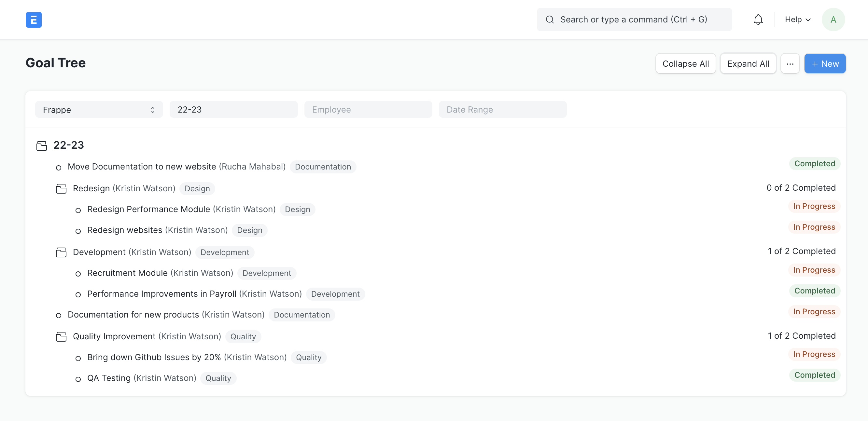Screen dimensions: 868x421
Task: Click the Employee filter field
Action: coord(368,110)
